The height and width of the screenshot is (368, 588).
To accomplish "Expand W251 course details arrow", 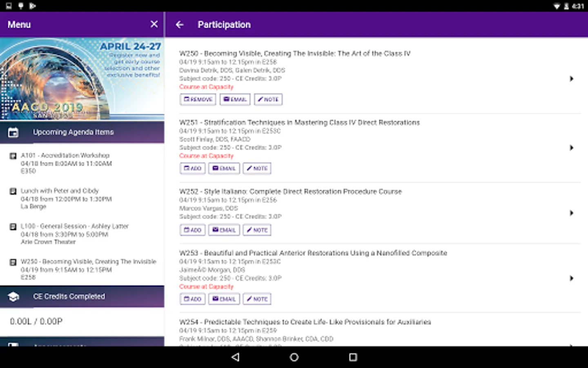I will pos(572,148).
